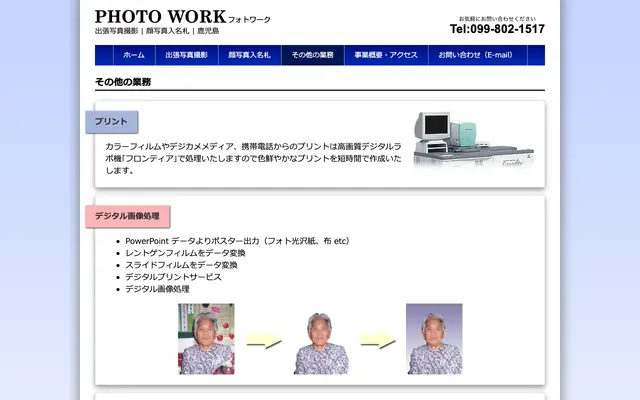Image resolution: width=640 pixels, height=400 pixels.
Task: Open 事業概要・アクセス in the navigation bar
Action: click(x=386, y=55)
